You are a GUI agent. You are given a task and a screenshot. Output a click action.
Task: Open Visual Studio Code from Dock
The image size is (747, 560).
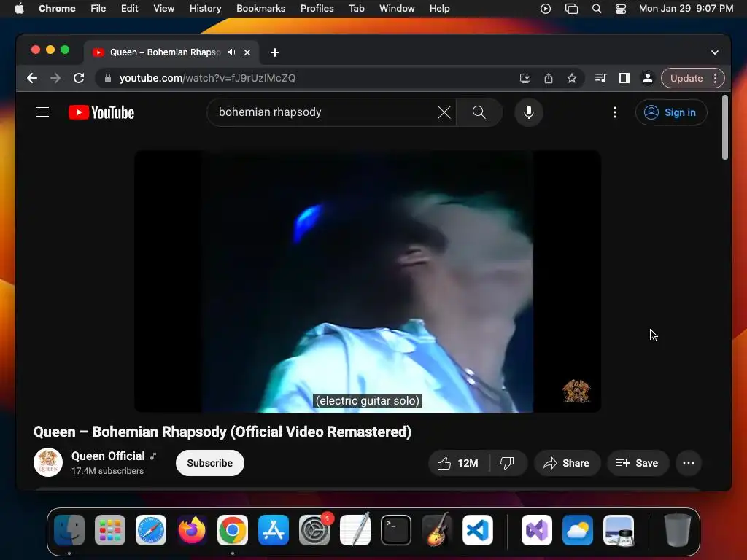(x=477, y=530)
